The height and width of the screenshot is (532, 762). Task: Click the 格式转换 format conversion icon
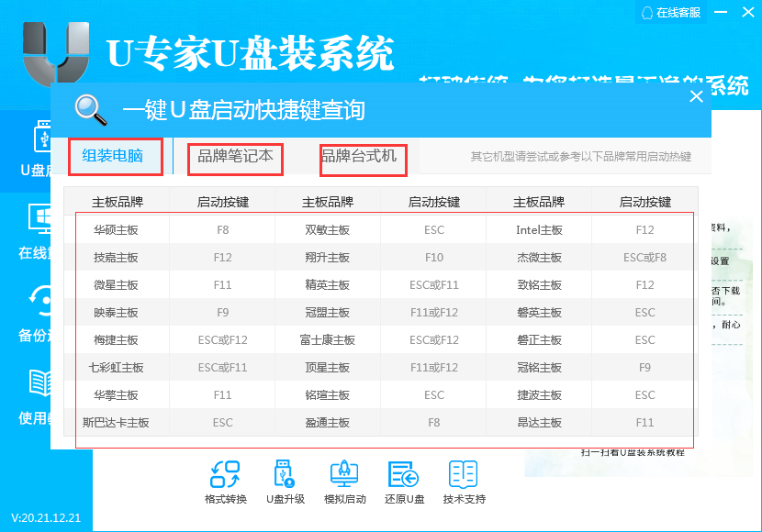(225, 474)
